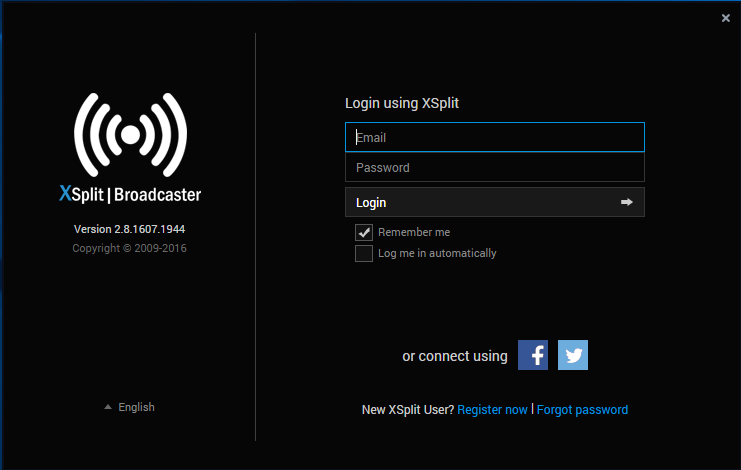Click the 'New XSplit User?' text
Screen dimensions: 741x470
click(408, 410)
